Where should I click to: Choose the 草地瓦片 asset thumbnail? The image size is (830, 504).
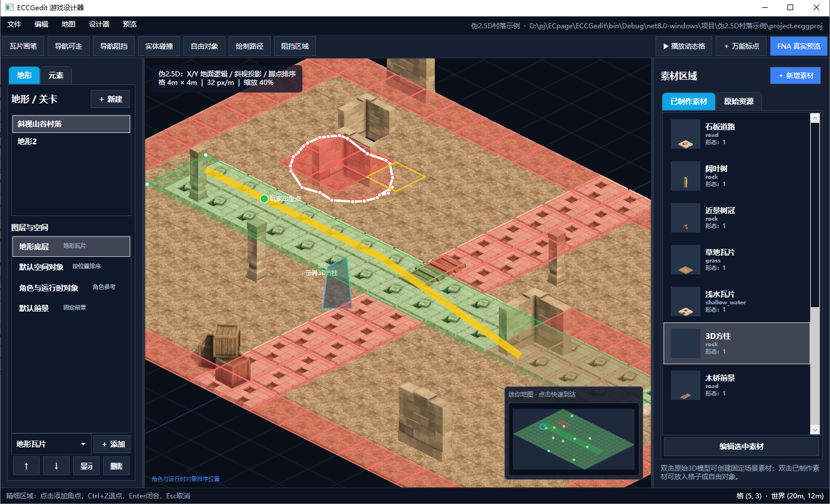click(x=685, y=260)
